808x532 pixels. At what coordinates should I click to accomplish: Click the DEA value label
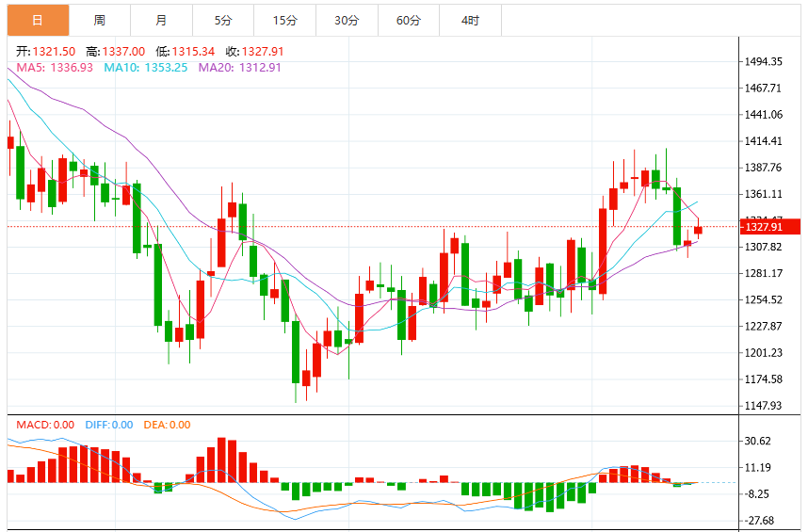(x=167, y=425)
